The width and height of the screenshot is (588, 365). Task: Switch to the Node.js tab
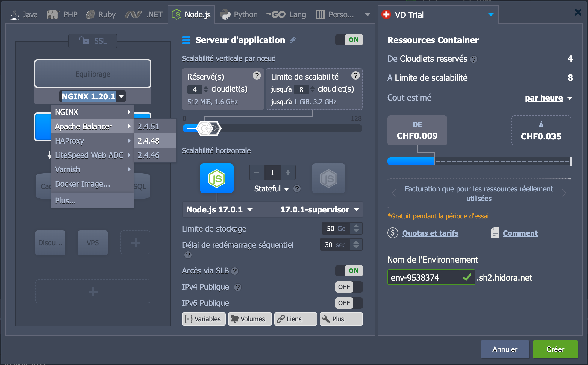coord(191,14)
